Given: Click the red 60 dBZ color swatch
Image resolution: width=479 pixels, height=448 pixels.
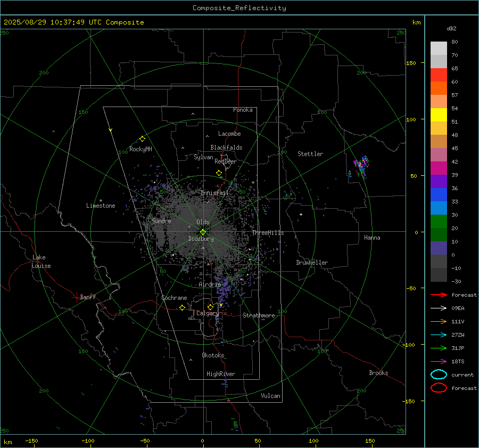Looking at the screenshot, I should 439,75.
